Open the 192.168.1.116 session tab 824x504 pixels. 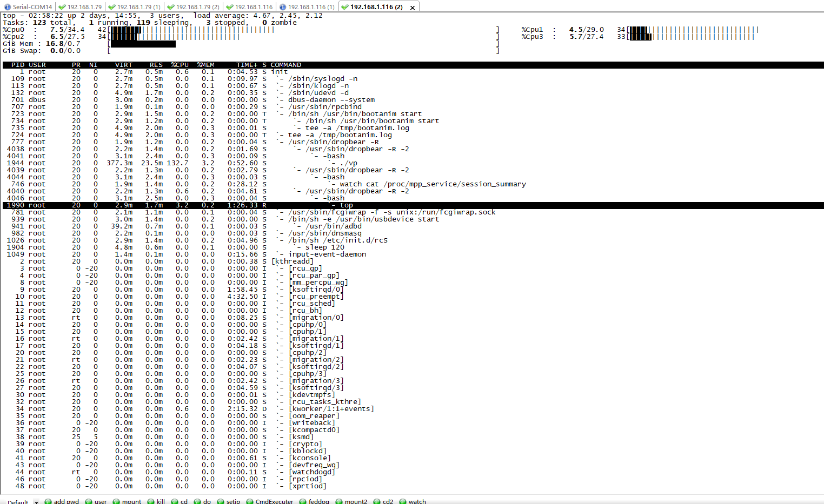pos(249,7)
